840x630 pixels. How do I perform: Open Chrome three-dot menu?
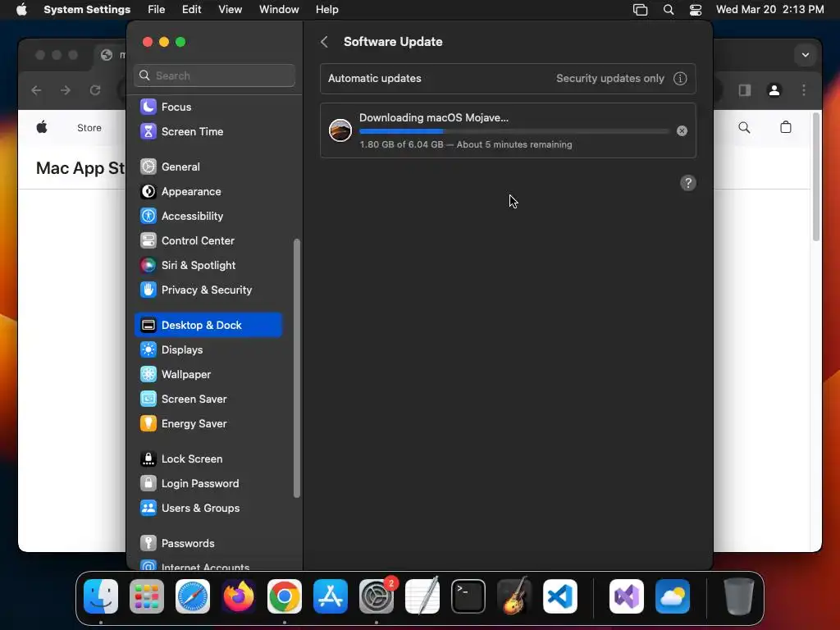click(x=804, y=90)
